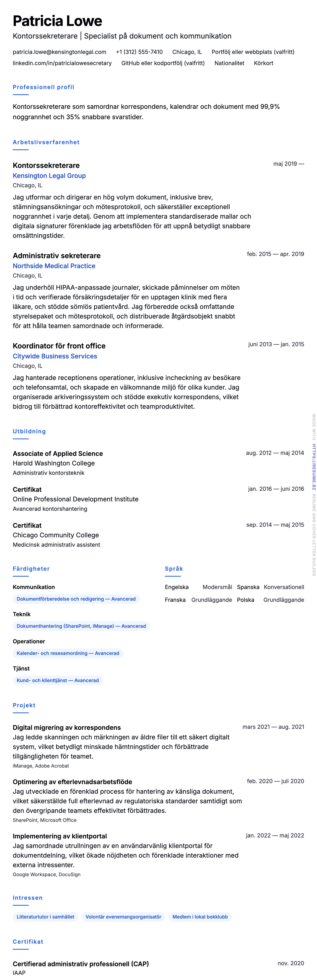The image size is (317, 980).
Task: Click the Kund- och klienttjänst skill tag
Action: pos(57,680)
